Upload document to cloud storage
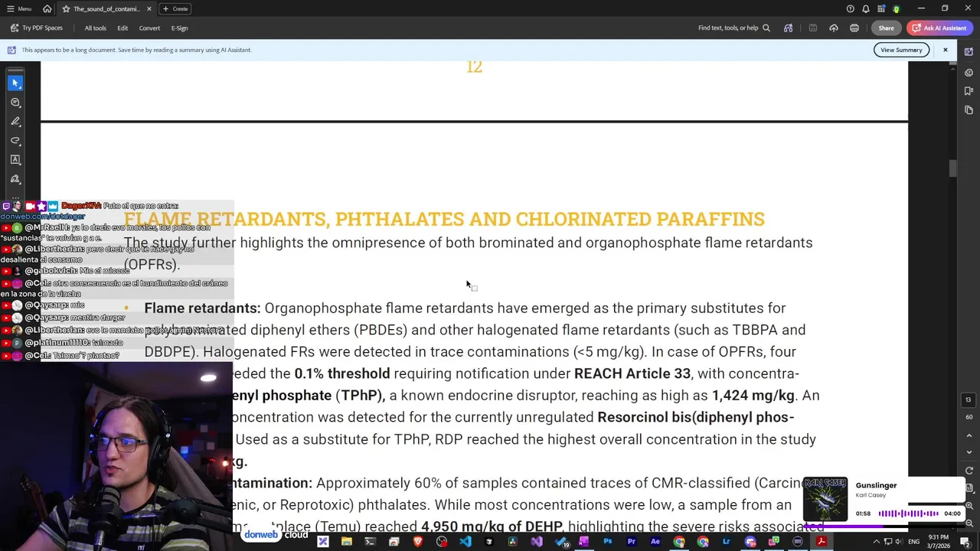Image resolution: width=980 pixels, height=551 pixels. tap(834, 28)
